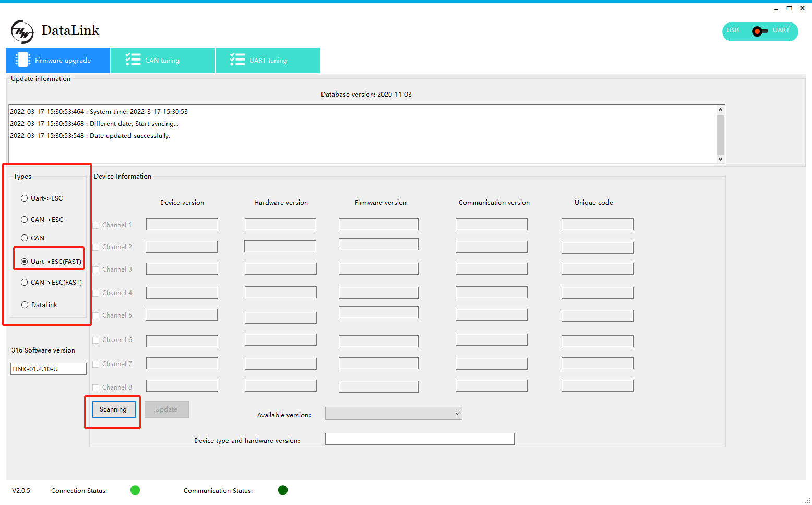The width and height of the screenshot is (812, 505).
Task: Switch to the CAN tuning tab
Action: click(162, 61)
